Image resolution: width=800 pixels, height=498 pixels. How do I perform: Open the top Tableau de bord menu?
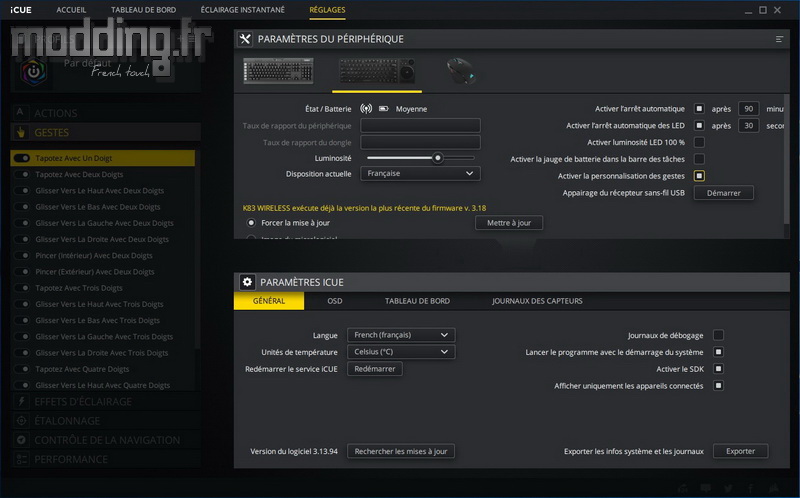[143, 10]
